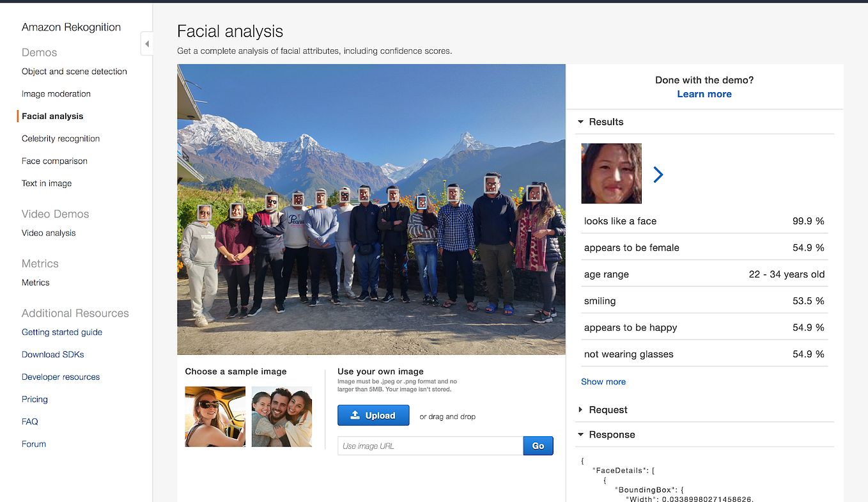This screenshot has width=868, height=502.
Task: Collapse the Results section
Action: pos(580,122)
